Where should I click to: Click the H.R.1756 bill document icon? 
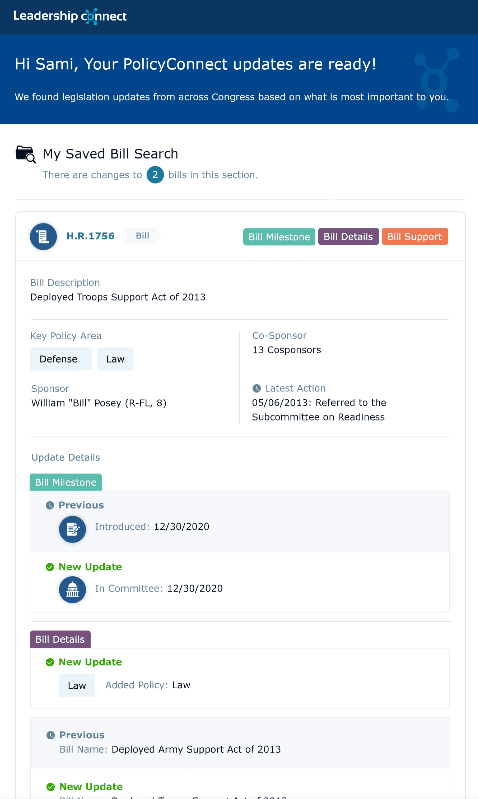(43, 236)
